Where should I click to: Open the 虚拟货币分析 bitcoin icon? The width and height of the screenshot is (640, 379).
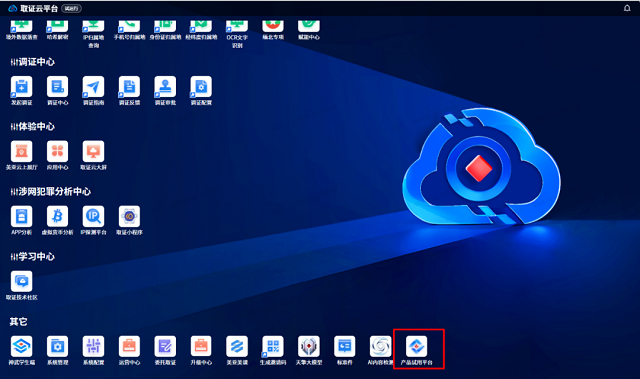tap(58, 216)
